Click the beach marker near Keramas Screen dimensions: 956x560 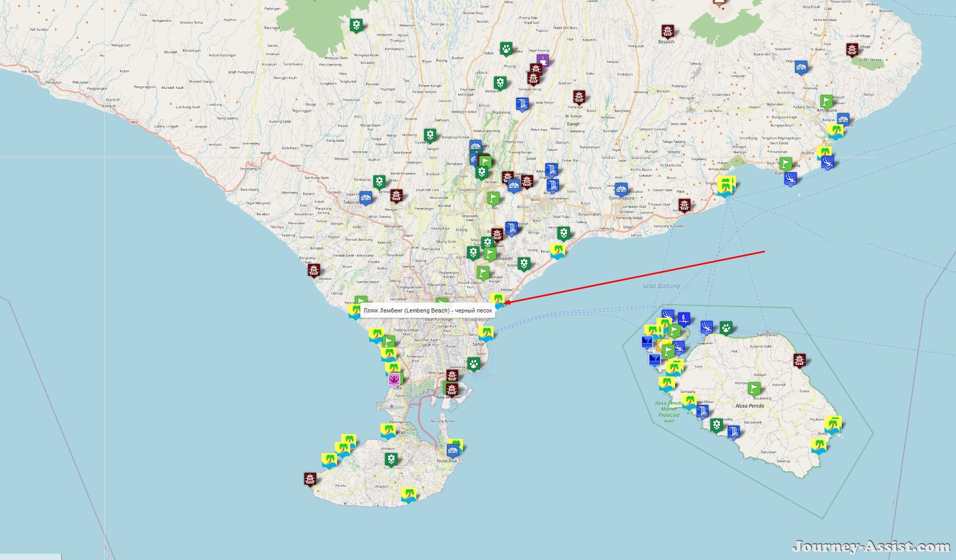click(557, 251)
